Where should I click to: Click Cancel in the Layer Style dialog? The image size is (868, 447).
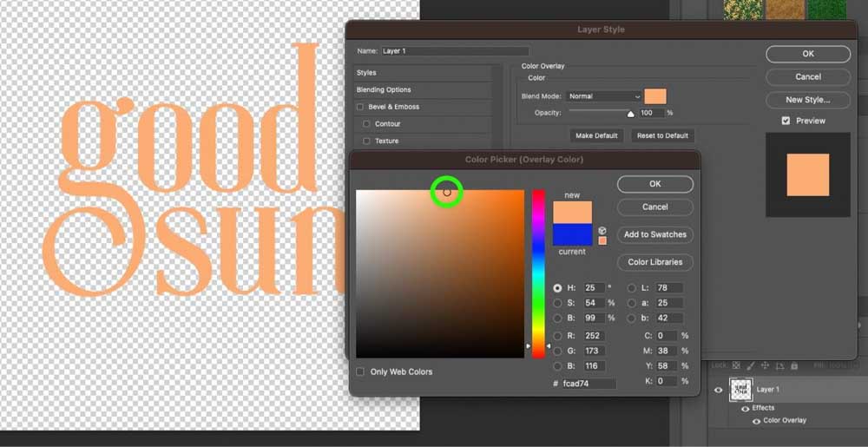808,77
